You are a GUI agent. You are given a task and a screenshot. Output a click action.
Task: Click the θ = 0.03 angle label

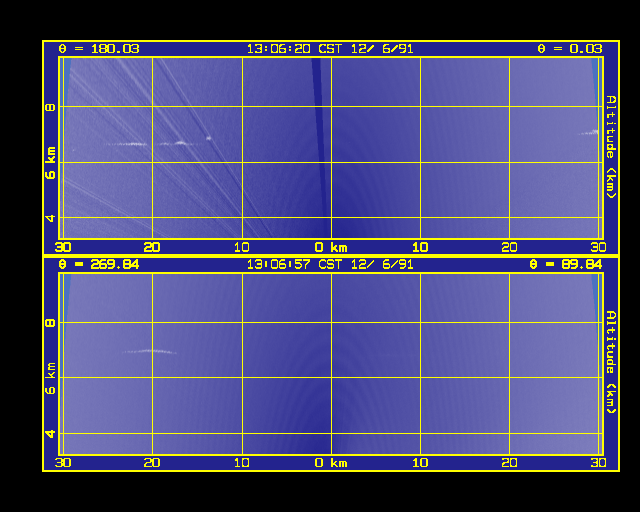click(x=570, y=49)
